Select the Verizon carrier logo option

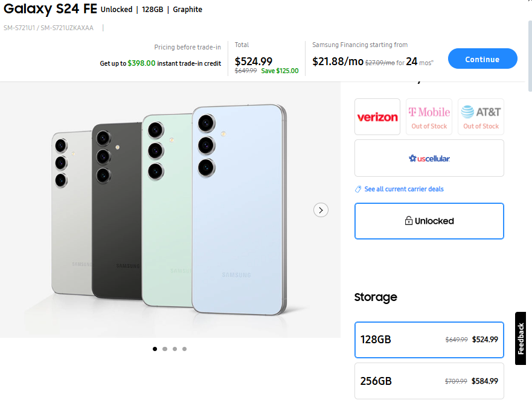377,117
